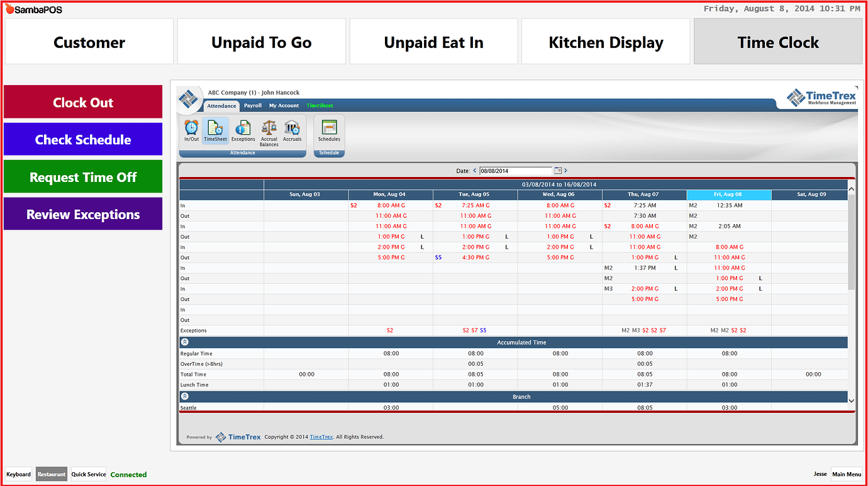Image resolution: width=868 pixels, height=486 pixels.
Task: Open the My Account tab
Action: tap(284, 106)
